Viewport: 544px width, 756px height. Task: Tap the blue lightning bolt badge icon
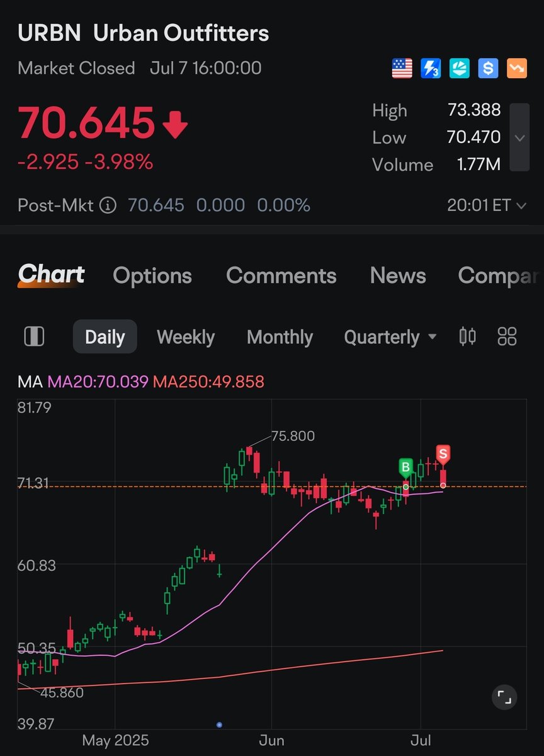tap(431, 68)
